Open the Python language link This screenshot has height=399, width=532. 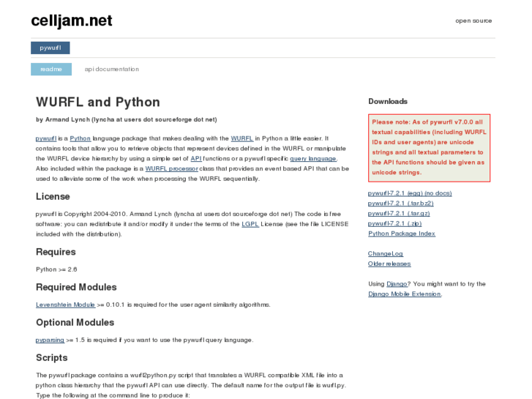tap(80, 138)
